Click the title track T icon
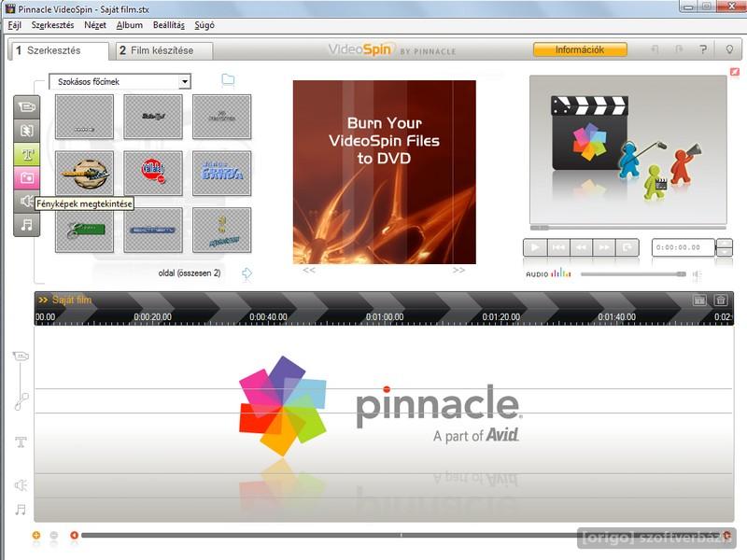Screen dimensions: 747x560 coord(21,442)
